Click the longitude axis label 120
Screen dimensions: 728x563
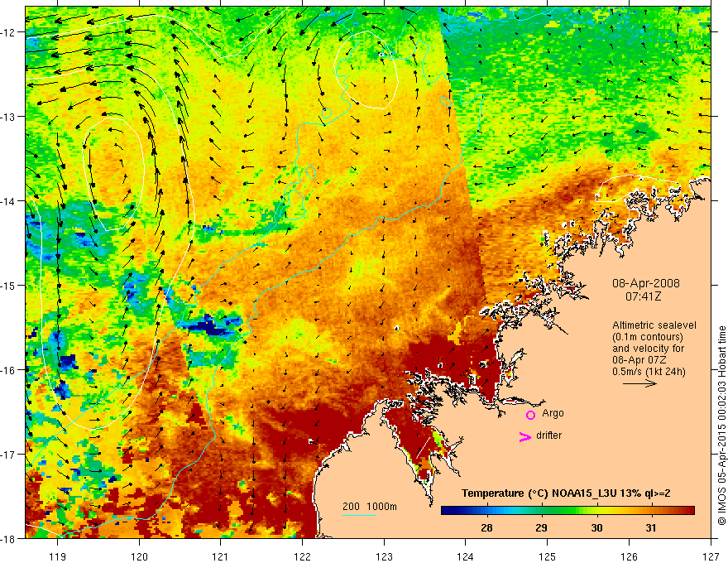[x=139, y=556]
